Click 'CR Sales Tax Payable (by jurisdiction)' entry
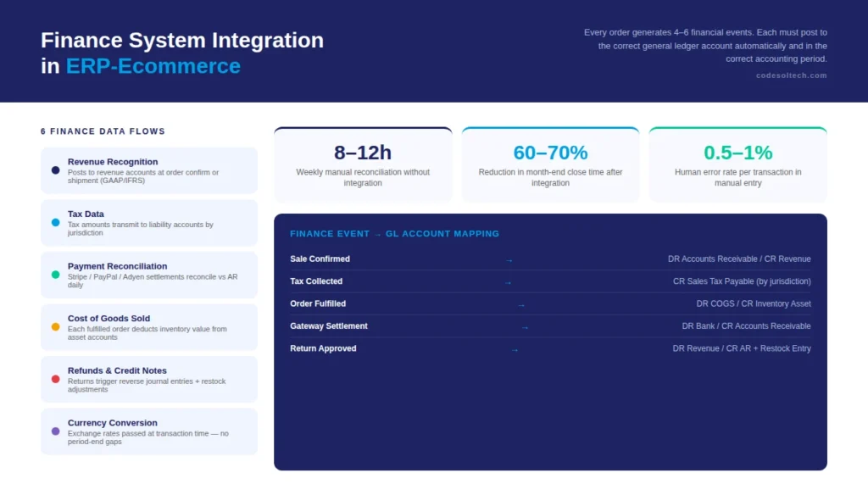868x495 pixels. click(742, 281)
